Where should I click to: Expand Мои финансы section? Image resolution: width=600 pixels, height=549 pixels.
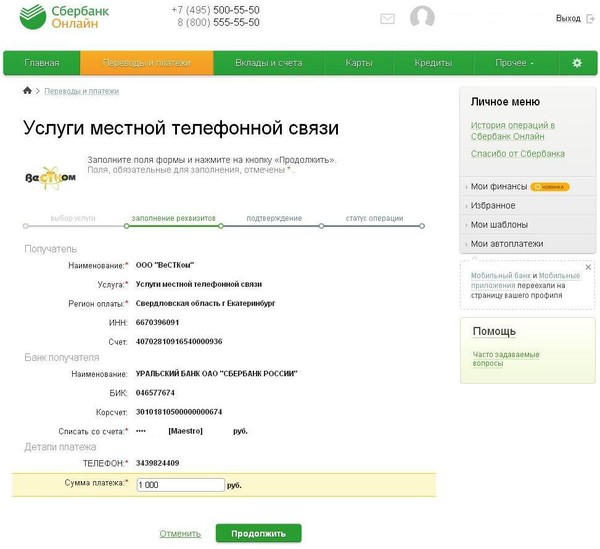pos(499,186)
